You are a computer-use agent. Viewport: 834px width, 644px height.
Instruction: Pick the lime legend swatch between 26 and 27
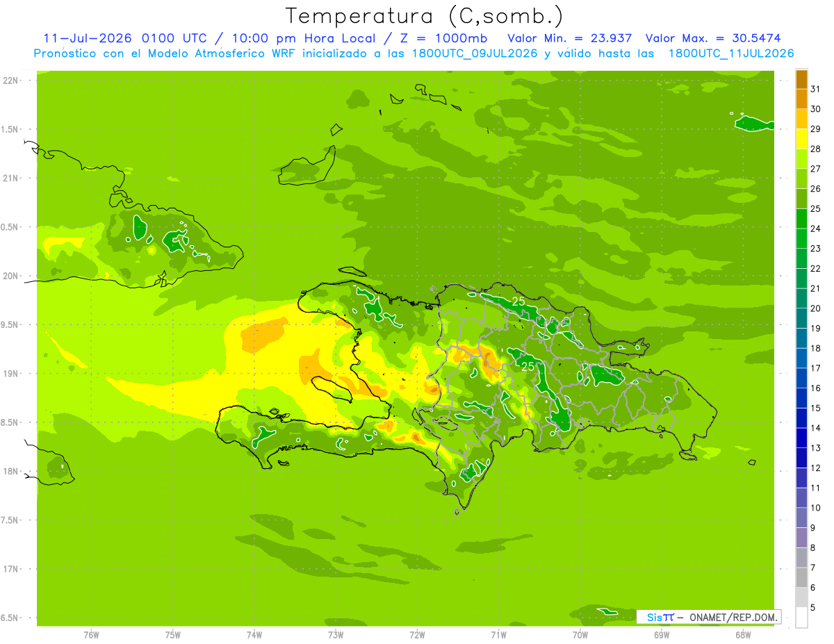[x=801, y=179]
